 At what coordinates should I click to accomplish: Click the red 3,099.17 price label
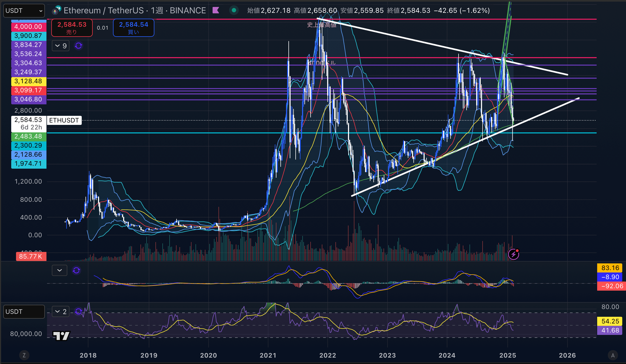tap(29, 90)
